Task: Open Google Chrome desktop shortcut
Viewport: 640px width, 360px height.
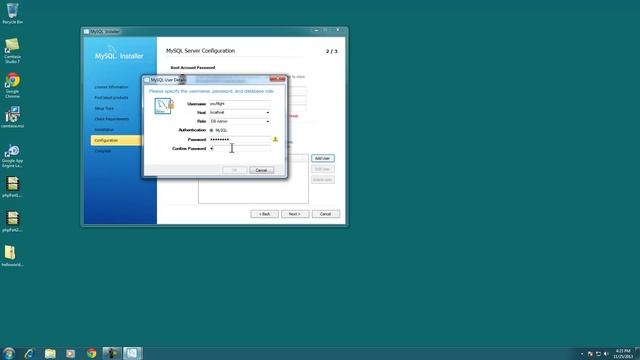Action: [x=12, y=85]
